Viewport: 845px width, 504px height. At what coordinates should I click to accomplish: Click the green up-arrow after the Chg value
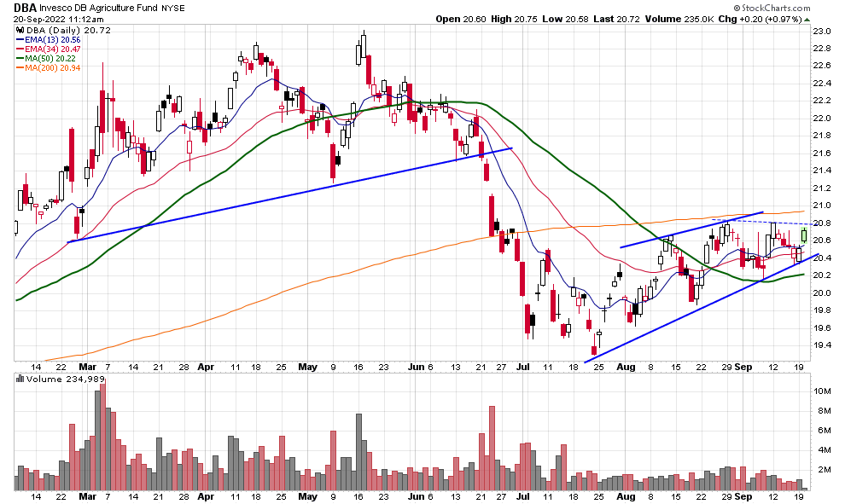[x=807, y=20]
